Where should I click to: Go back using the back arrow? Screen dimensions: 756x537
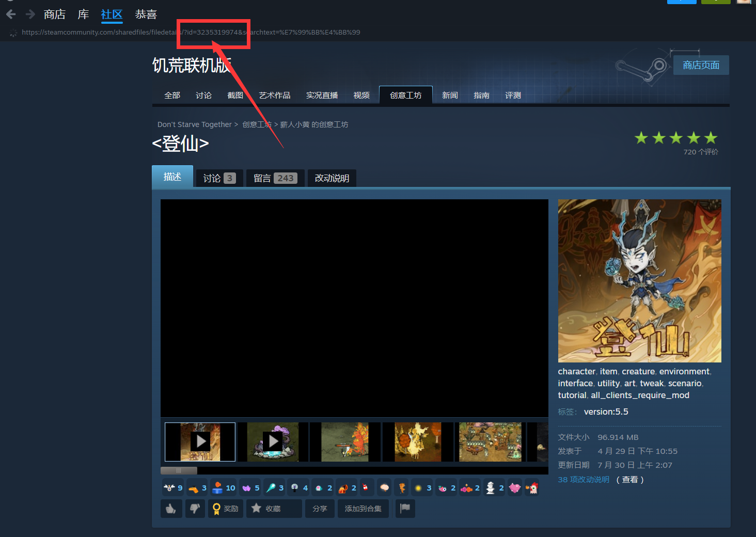11,14
